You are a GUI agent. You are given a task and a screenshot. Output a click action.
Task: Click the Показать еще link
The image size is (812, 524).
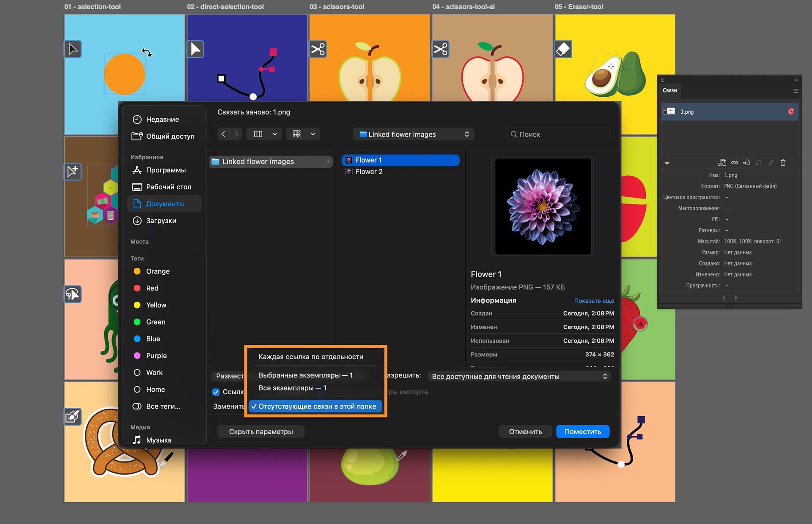[594, 300]
